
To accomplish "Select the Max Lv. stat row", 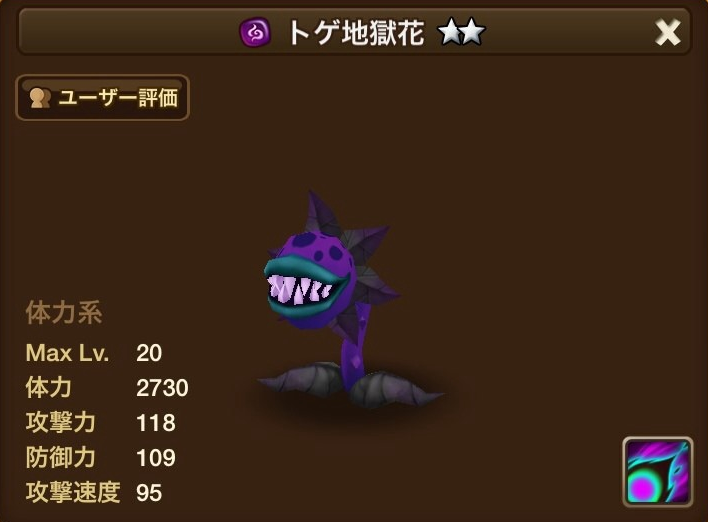I will tap(94, 353).
